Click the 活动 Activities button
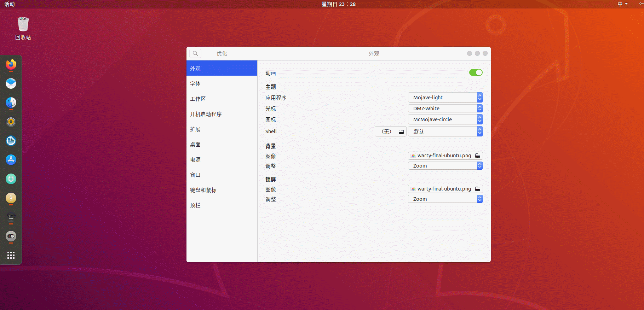 pyautogui.click(x=10, y=4)
